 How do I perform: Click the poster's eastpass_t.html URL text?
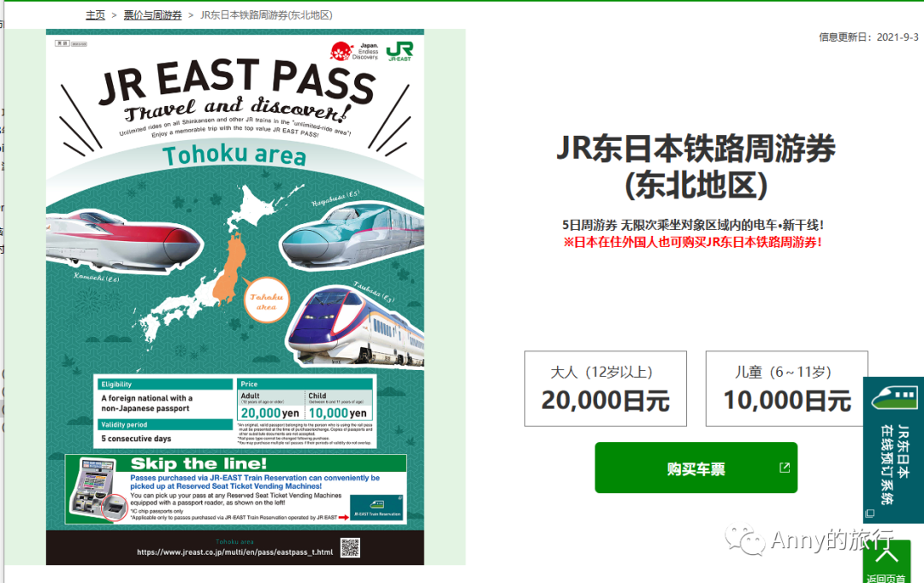click(234, 552)
